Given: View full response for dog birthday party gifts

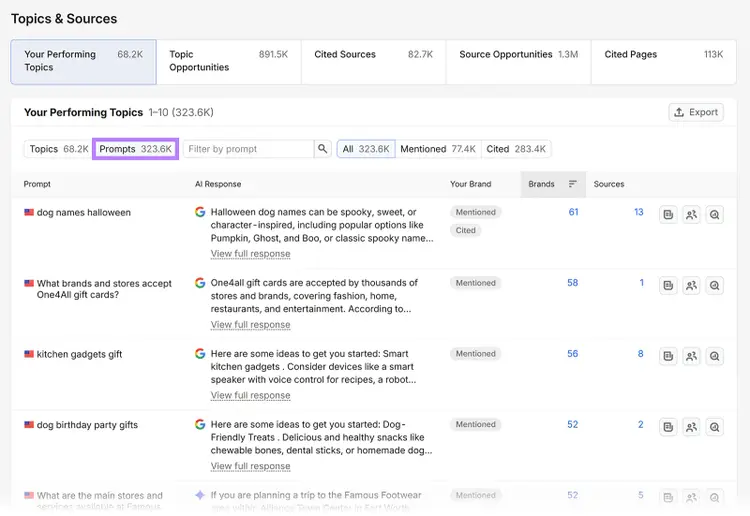Looking at the screenshot, I should [x=251, y=466].
